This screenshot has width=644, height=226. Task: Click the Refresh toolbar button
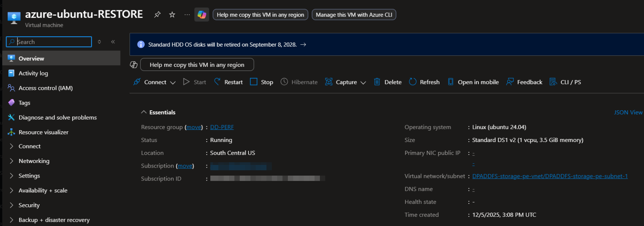click(x=424, y=82)
